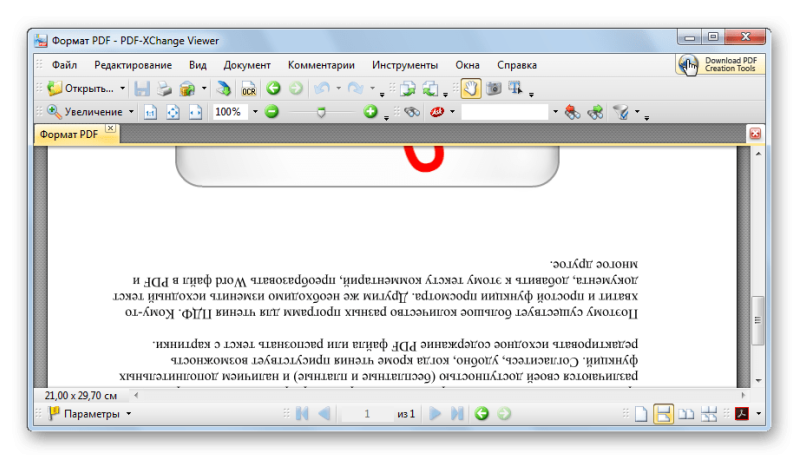This screenshot has width=800, height=460.
Task: Rotate page counterclockwise icon
Action: (430, 89)
